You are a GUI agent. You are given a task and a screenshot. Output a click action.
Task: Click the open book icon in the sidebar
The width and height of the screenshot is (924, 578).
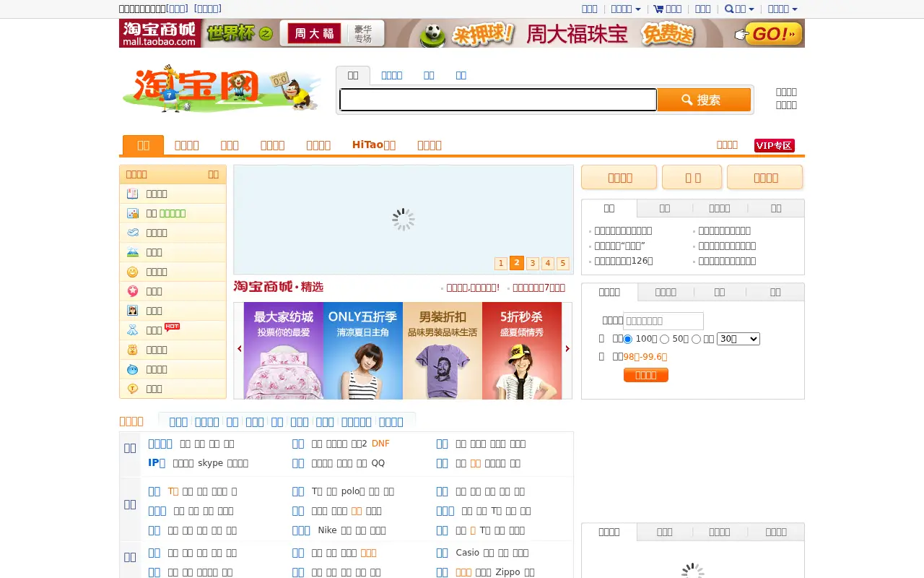[132, 194]
